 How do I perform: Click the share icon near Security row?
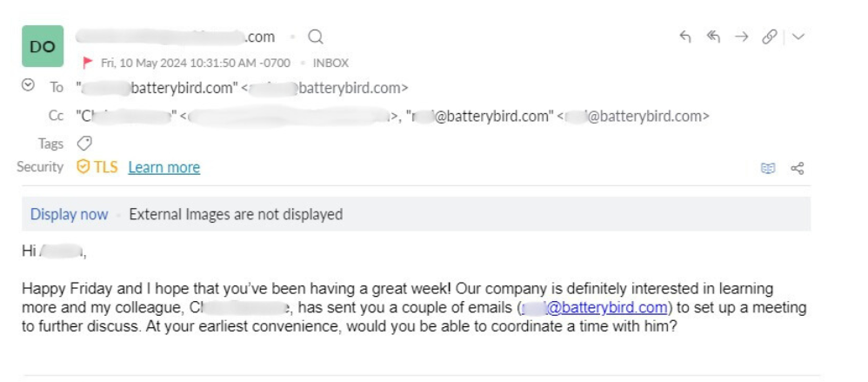tap(798, 168)
